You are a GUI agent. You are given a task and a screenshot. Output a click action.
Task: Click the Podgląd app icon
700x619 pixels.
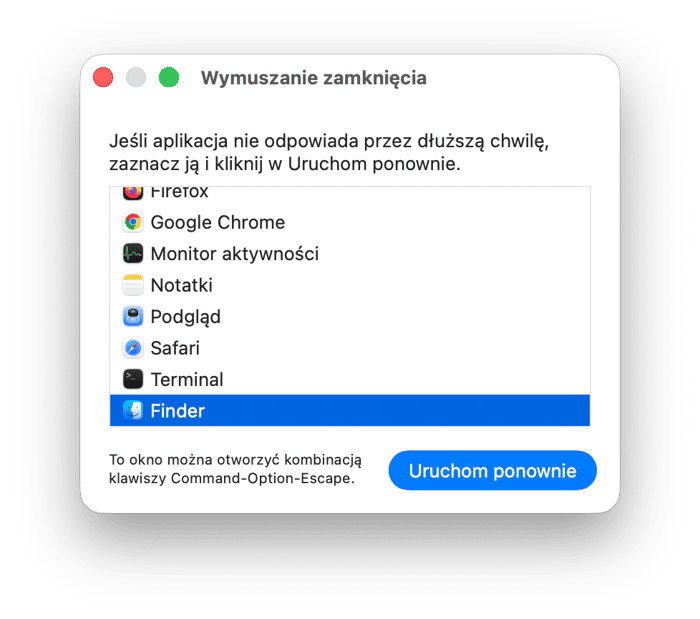pos(133,317)
